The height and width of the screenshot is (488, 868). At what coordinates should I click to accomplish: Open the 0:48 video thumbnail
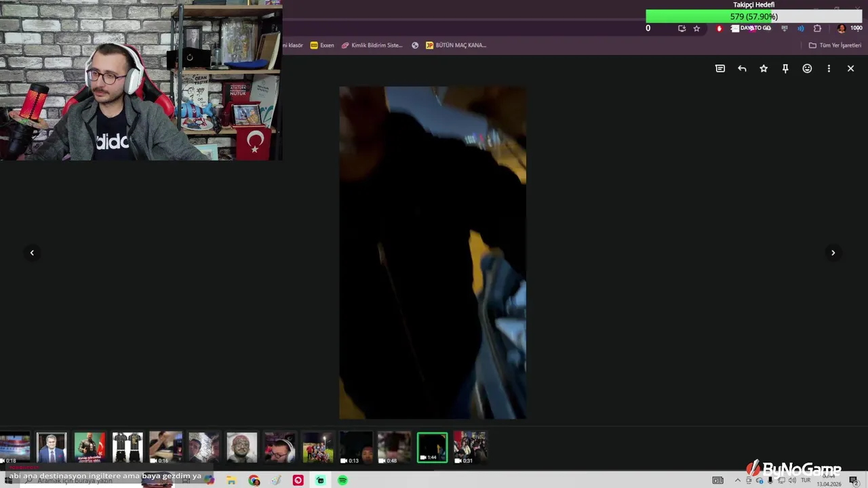click(394, 447)
